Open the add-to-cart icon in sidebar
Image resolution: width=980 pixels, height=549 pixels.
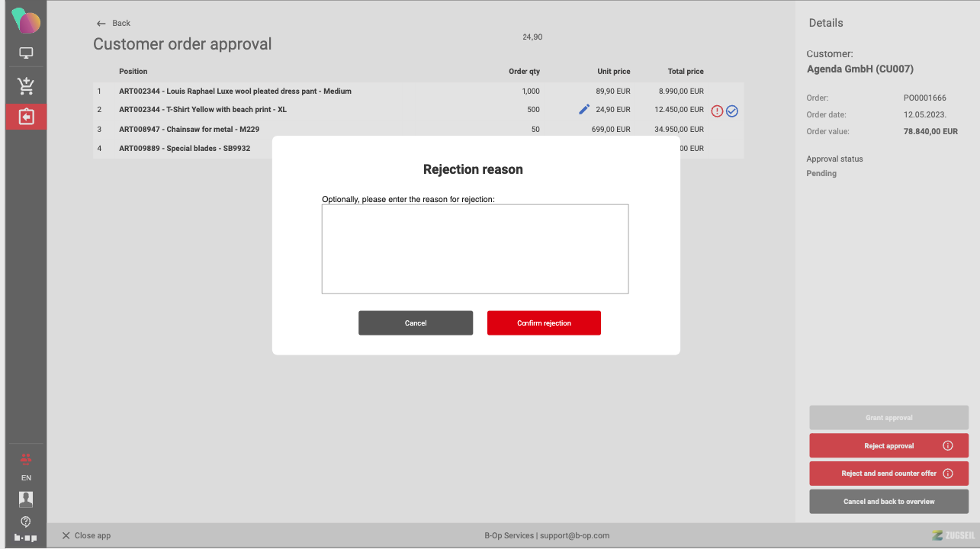26,85
